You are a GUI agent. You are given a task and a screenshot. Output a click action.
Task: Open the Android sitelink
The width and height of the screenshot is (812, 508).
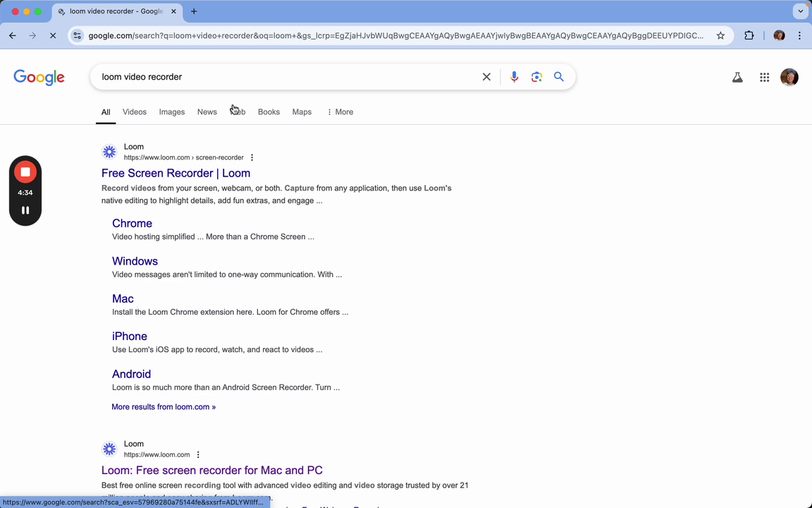click(132, 374)
